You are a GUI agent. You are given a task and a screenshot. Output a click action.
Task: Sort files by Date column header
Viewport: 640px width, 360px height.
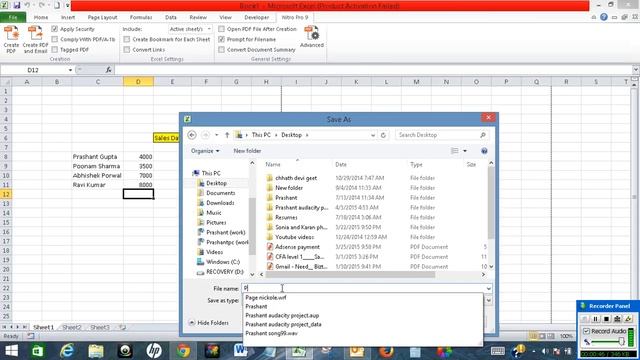[x=341, y=164]
